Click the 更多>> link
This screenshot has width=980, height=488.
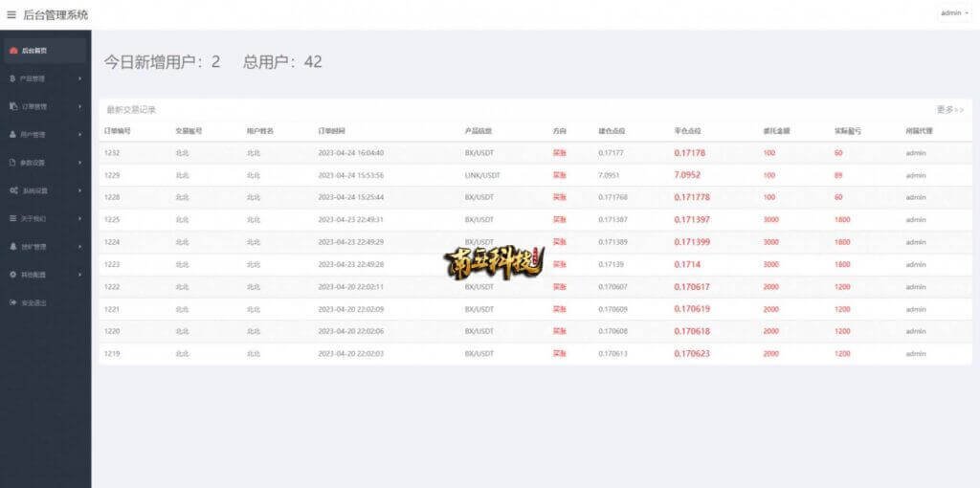[949, 110]
